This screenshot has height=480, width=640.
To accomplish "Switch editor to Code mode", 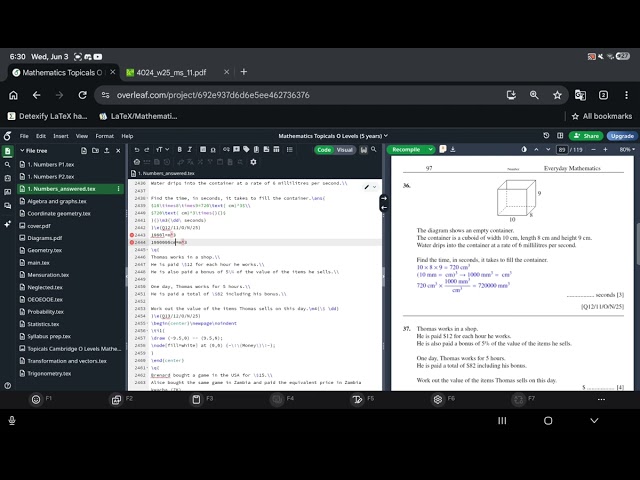I will 324,150.
